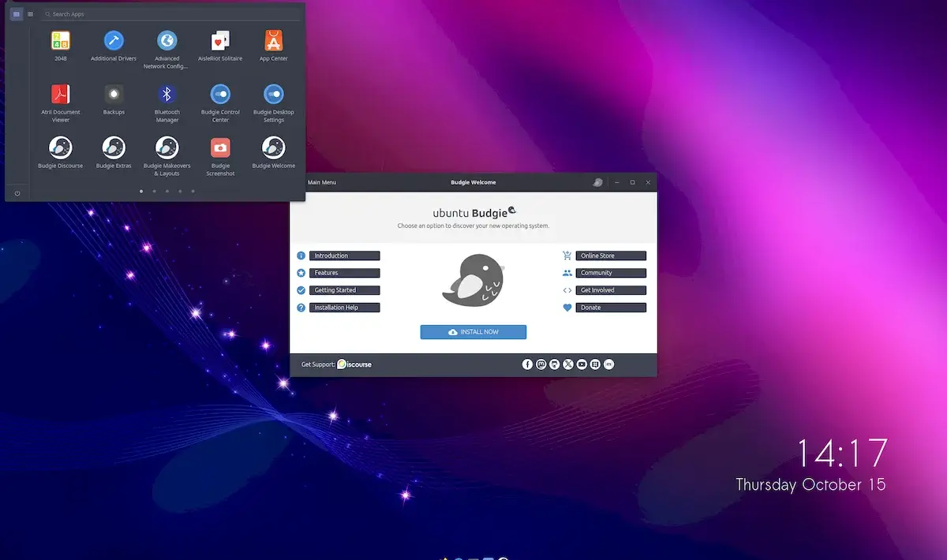Image resolution: width=947 pixels, height=560 pixels.
Task: Launch AisleRiot Solitaire
Action: pos(220,45)
